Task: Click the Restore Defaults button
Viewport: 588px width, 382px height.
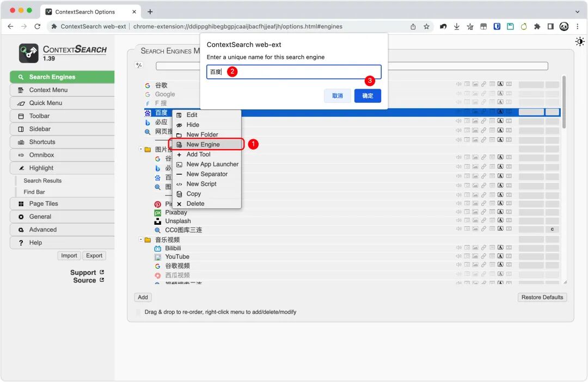Action: (x=542, y=297)
